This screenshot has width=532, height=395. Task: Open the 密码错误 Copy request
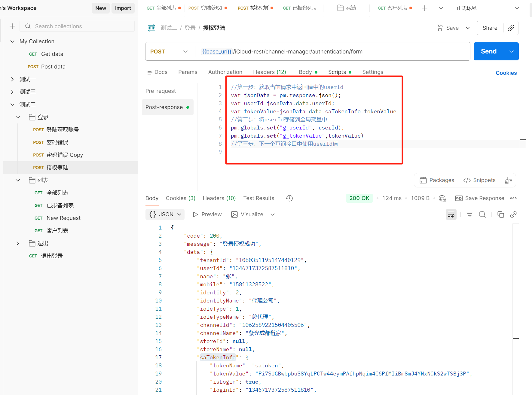point(58,155)
